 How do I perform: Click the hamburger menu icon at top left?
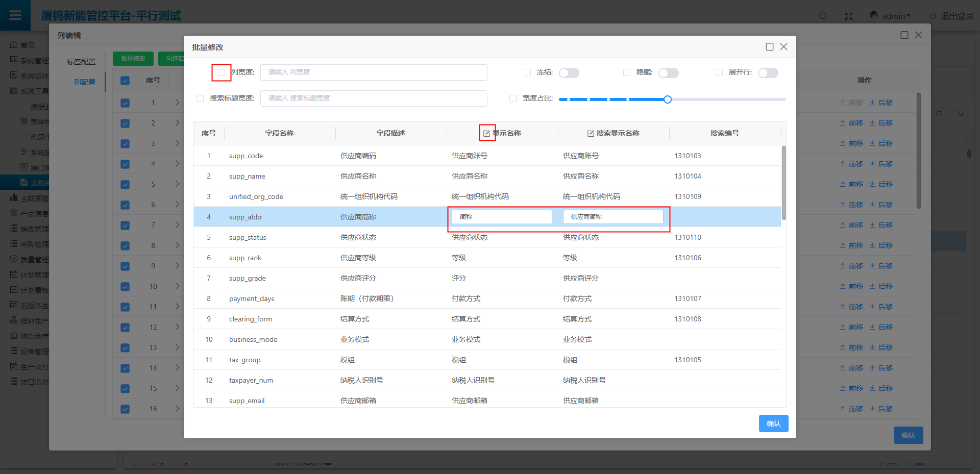[15, 15]
